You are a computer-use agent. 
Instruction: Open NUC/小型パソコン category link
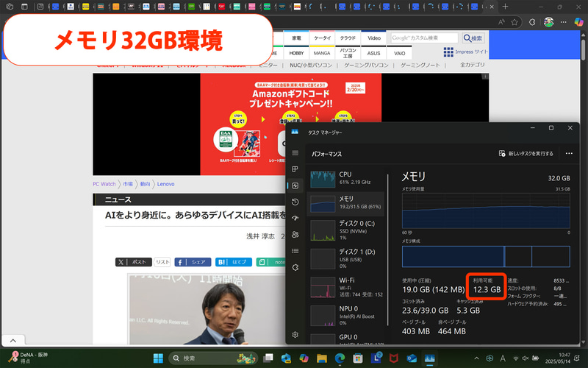pyautogui.click(x=311, y=65)
